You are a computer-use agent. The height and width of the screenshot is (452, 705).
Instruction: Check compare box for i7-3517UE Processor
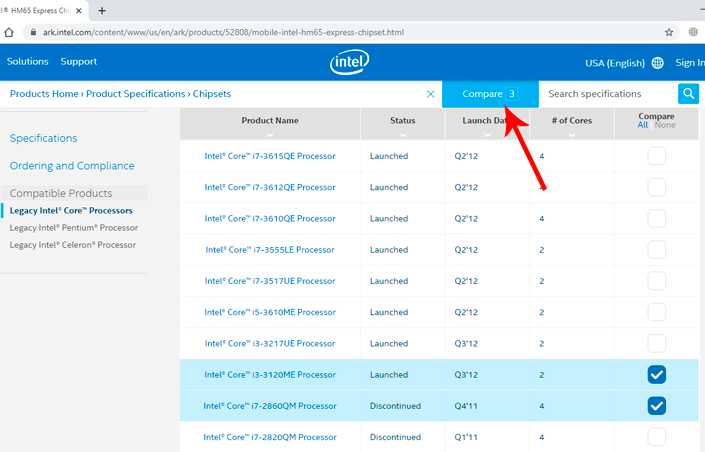(x=656, y=281)
